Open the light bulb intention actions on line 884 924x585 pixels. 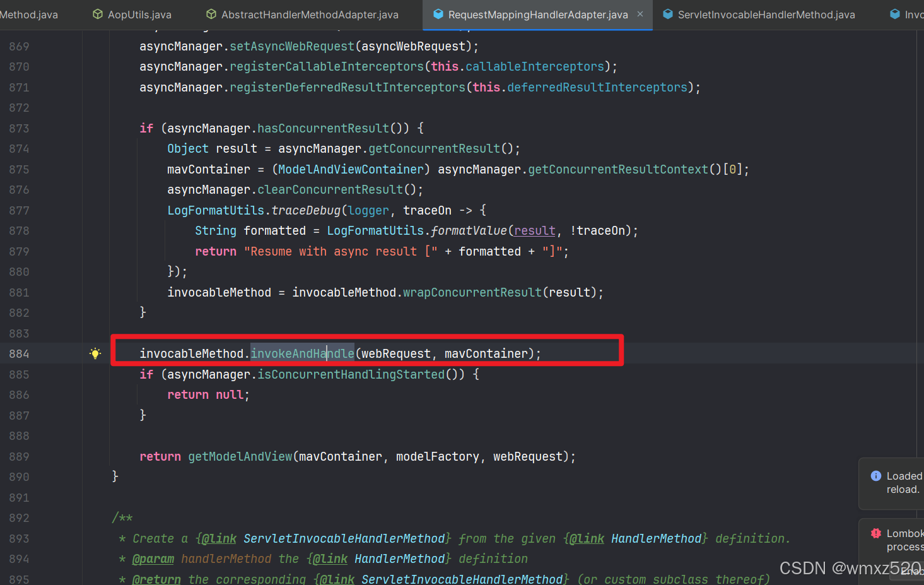[95, 353]
